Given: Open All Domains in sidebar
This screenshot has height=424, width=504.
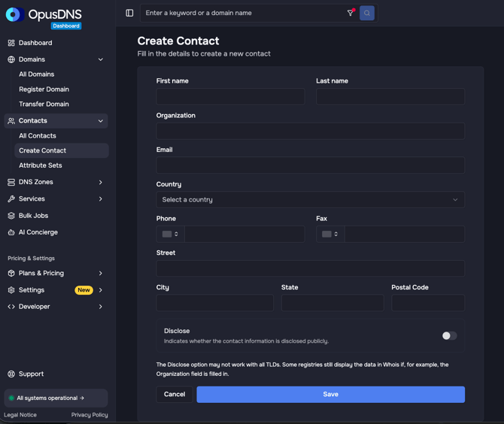Looking at the screenshot, I should (x=36, y=74).
